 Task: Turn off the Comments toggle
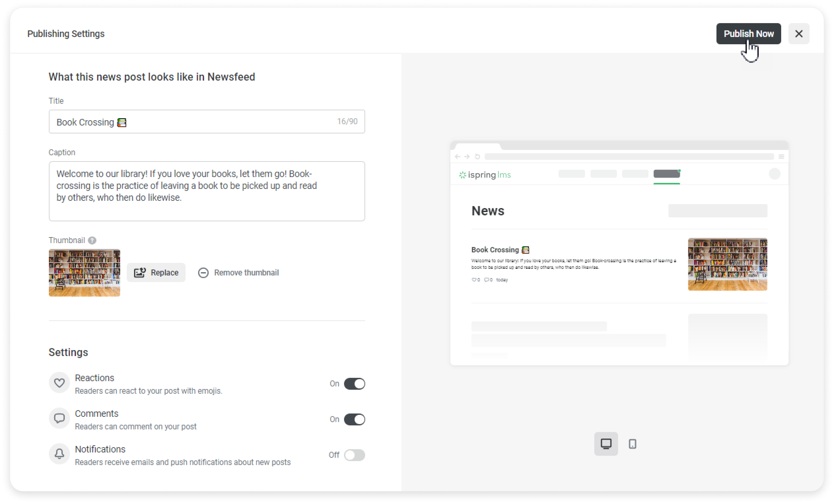click(x=354, y=419)
